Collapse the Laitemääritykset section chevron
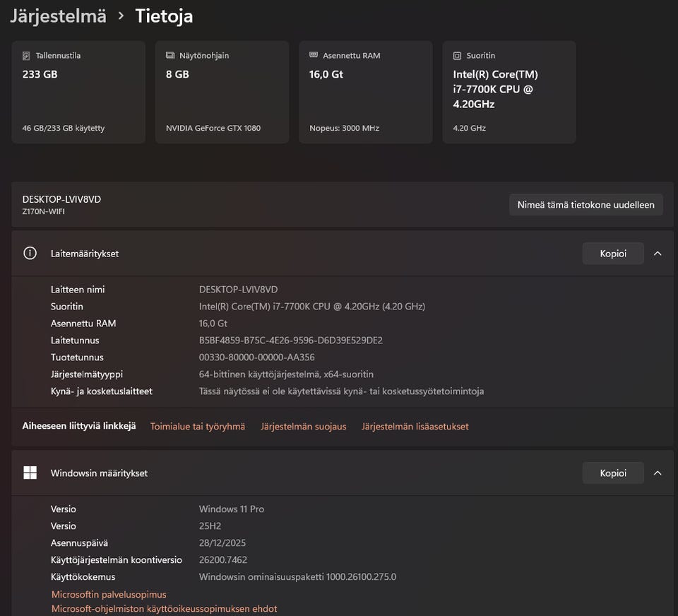678x616 pixels. point(658,253)
